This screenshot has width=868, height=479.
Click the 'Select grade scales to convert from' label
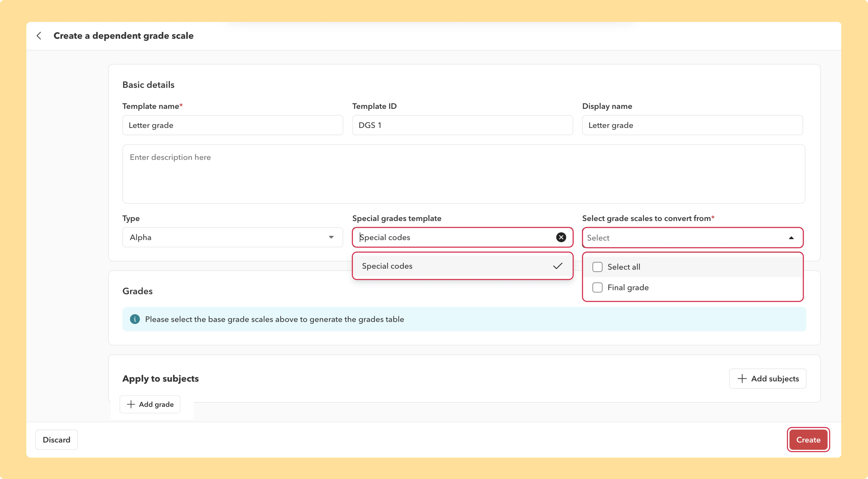tap(648, 218)
